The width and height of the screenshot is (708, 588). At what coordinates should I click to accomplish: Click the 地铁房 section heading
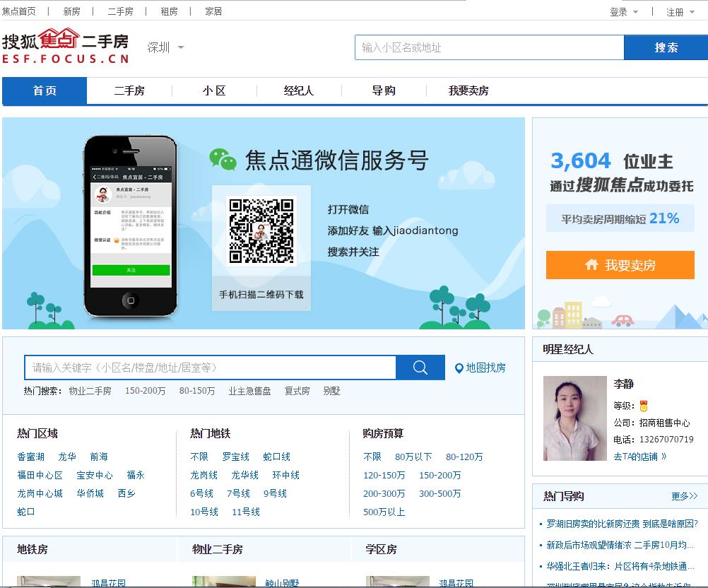(33, 549)
